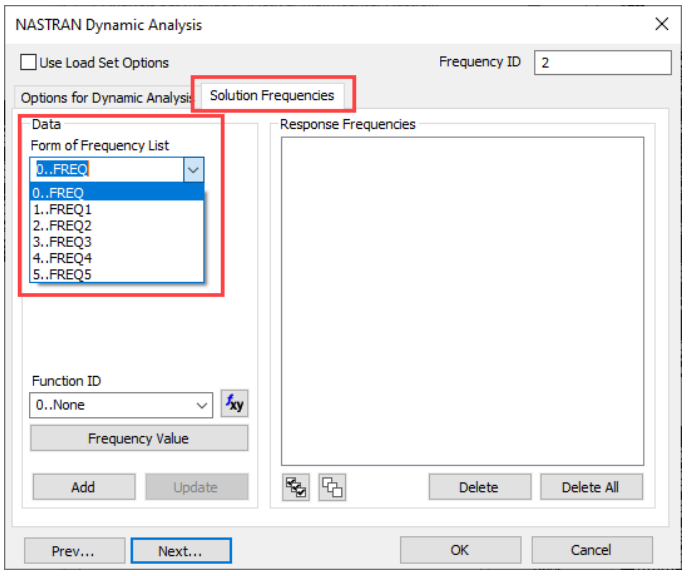Screen dimensions: 688x576
Task: Choose 2..FREQ2 option
Action: (117, 225)
